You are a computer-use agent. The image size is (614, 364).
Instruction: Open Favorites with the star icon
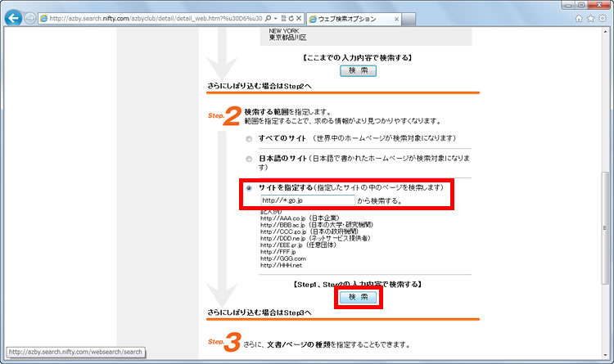pos(590,18)
